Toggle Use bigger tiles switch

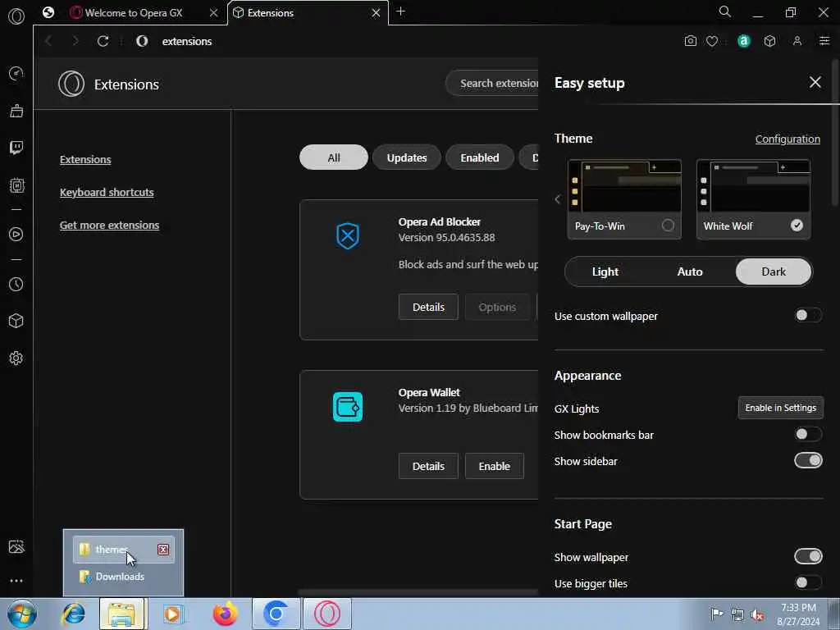click(808, 582)
